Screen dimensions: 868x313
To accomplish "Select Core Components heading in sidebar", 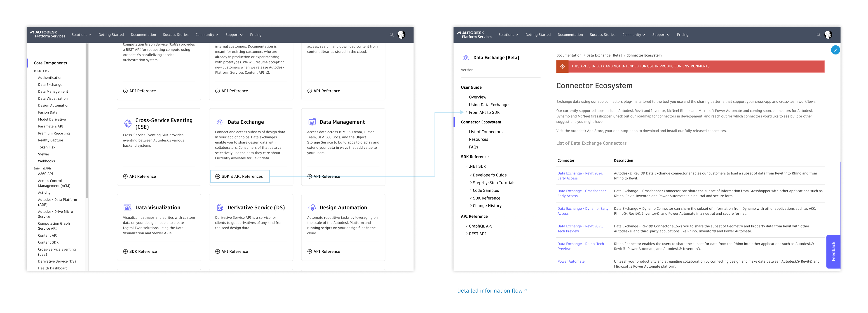I will click(x=51, y=63).
